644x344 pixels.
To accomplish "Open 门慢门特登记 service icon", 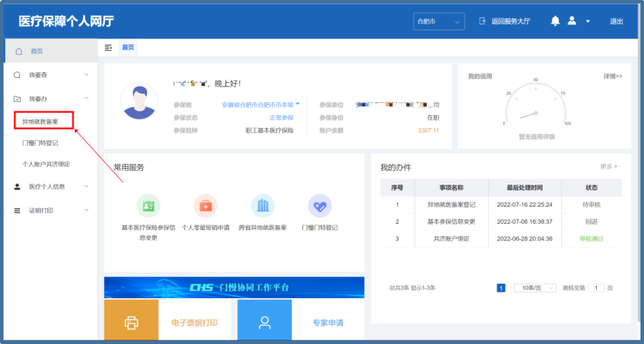I will [319, 206].
